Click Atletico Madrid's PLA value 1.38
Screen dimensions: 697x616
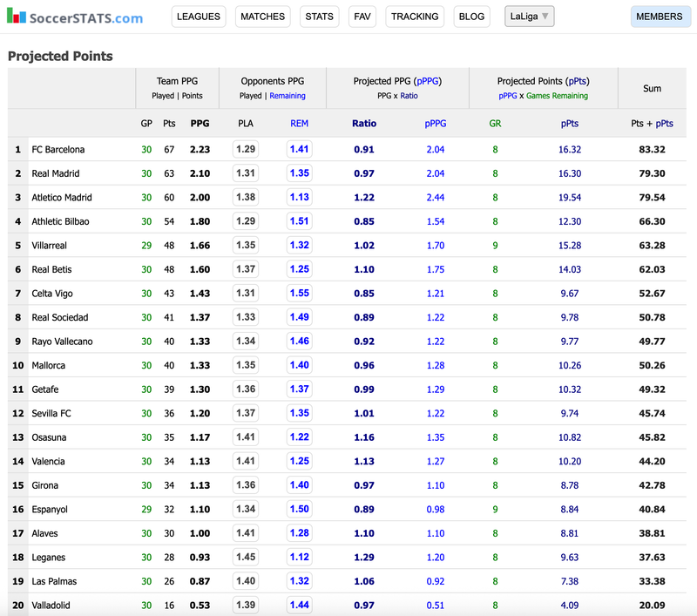(246, 198)
